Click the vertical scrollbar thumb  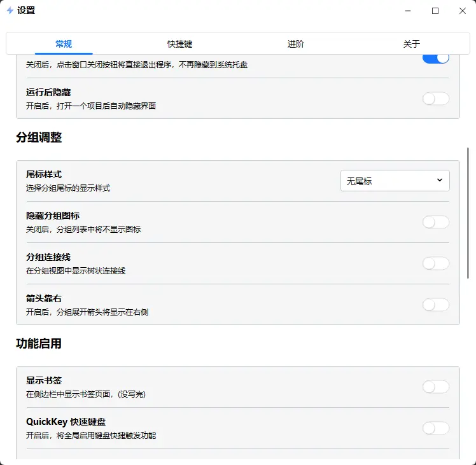click(468, 212)
